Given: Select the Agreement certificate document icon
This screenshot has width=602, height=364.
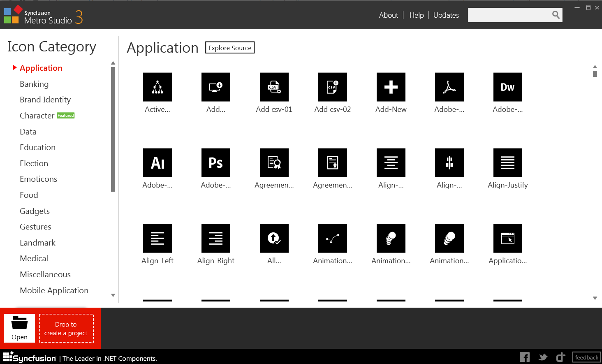Looking at the screenshot, I should (x=333, y=163).
